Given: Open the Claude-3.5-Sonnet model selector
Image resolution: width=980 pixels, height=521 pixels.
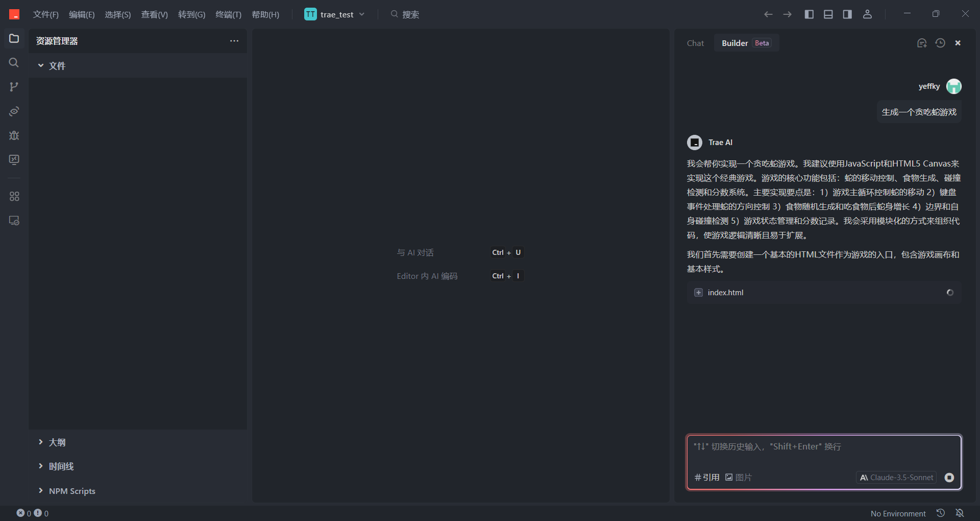Looking at the screenshot, I should [896, 478].
